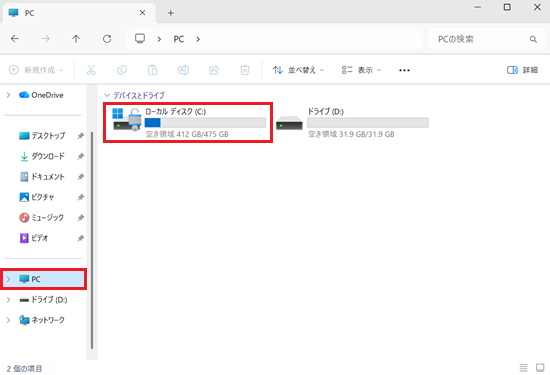Maximize the Explorer window
This screenshot has width=550, height=375.
coord(507,7)
